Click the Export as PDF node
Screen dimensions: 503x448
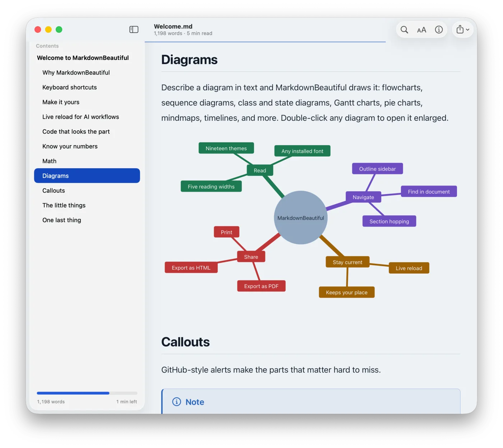click(261, 286)
